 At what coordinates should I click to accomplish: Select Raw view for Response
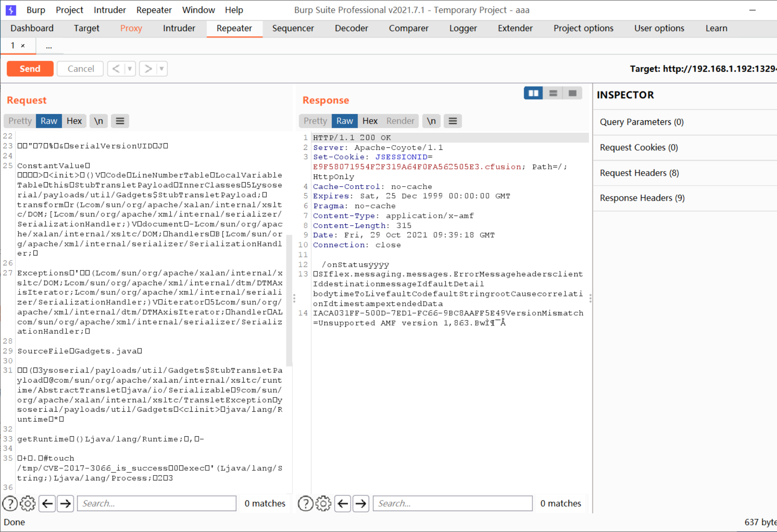point(345,121)
